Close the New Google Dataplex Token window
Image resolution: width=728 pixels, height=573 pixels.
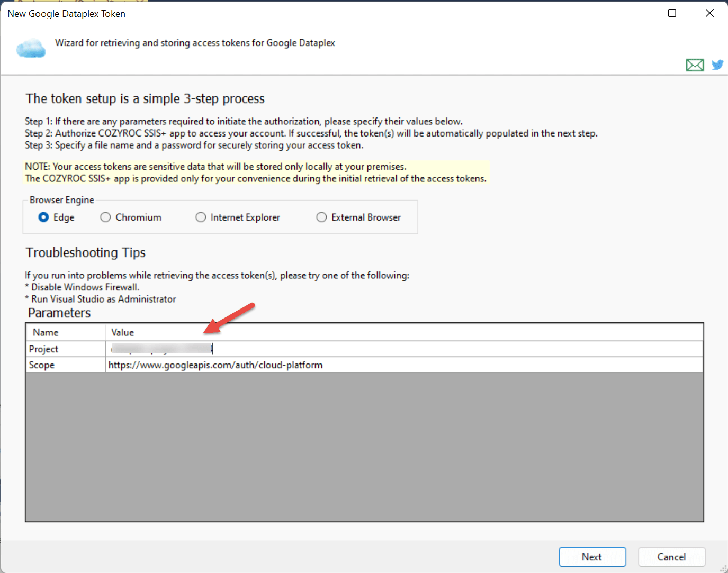[x=710, y=13]
